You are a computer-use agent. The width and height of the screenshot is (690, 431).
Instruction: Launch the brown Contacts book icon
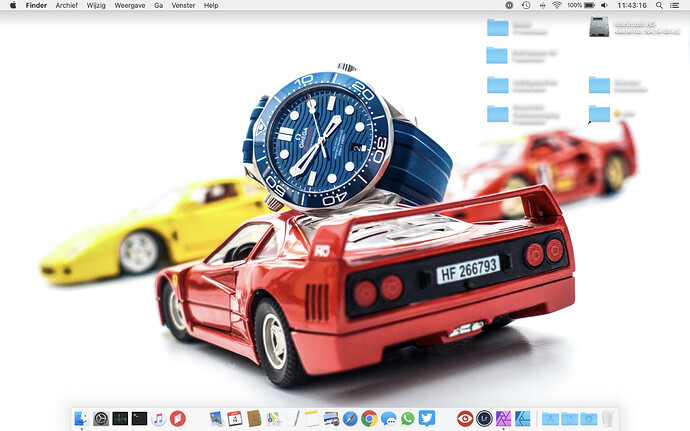[x=254, y=418]
